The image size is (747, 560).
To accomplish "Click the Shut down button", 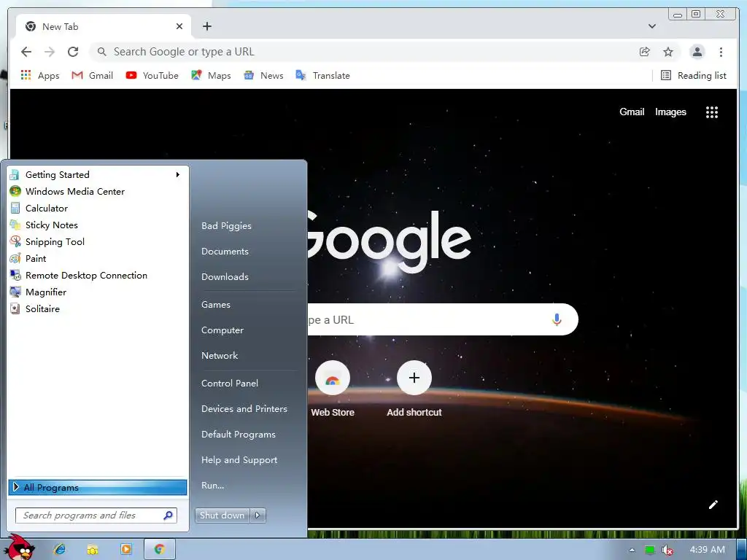I will click(222, 516).
